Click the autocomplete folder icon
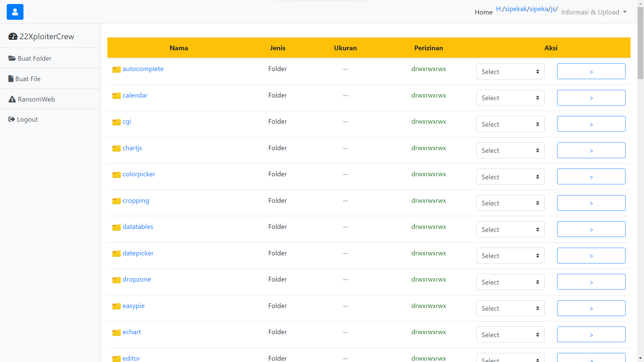 click(x=116, y=69)
